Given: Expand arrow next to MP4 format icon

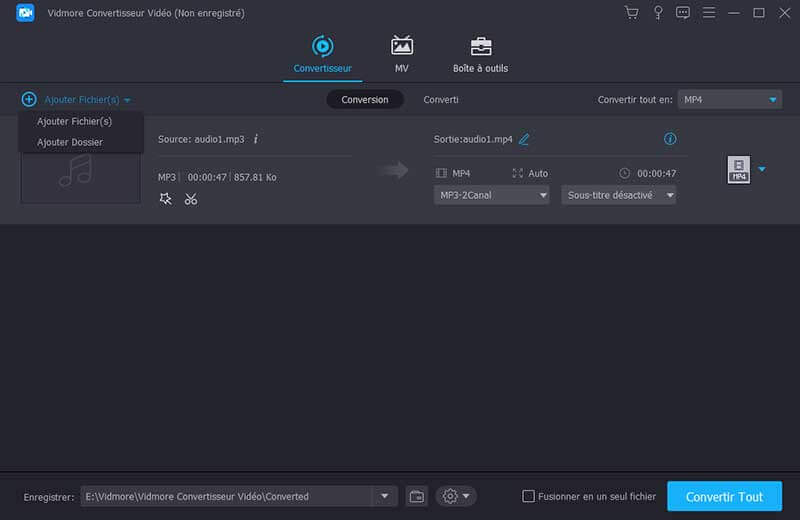Looking at the screenshot, I should pyautogui.click(x=762, y=169).
